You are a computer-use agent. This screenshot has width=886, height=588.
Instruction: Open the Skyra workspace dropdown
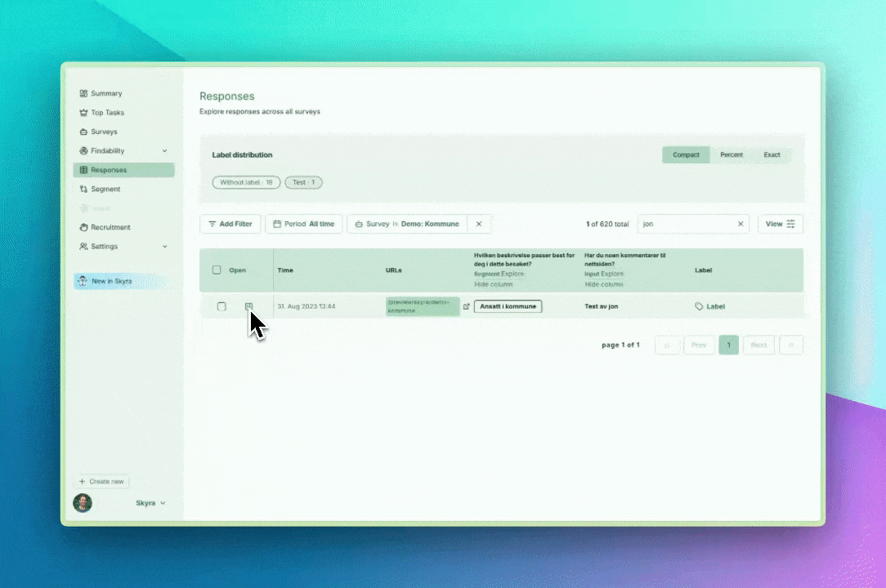pos(150,503)
